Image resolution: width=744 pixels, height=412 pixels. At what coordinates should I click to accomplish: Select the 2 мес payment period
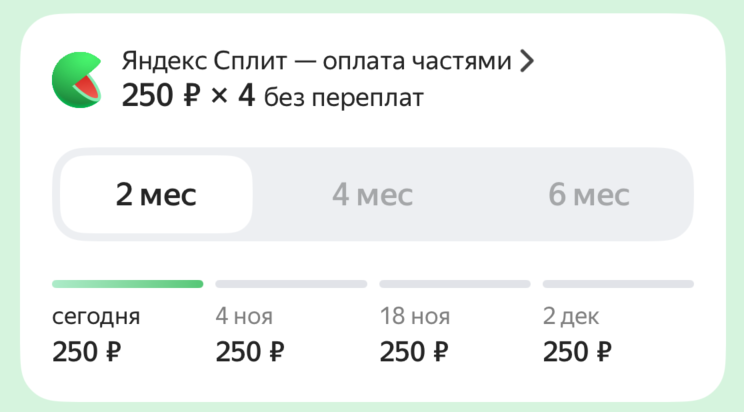pyautogui.click(x=156, y=195)
